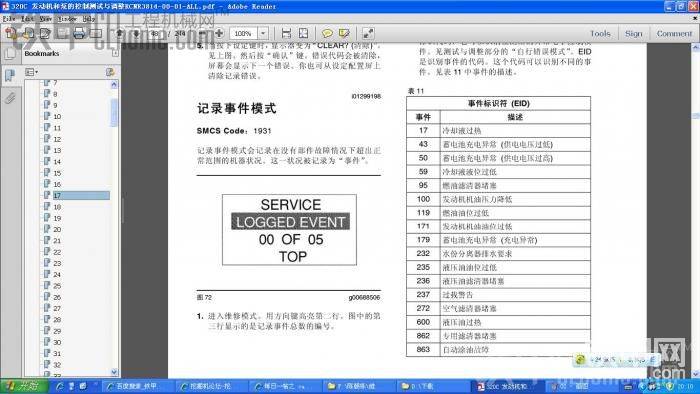This screenshot has height=394, width=700.
Task: Enable scrolling fit-width page mode
Action: pos(286,33)
